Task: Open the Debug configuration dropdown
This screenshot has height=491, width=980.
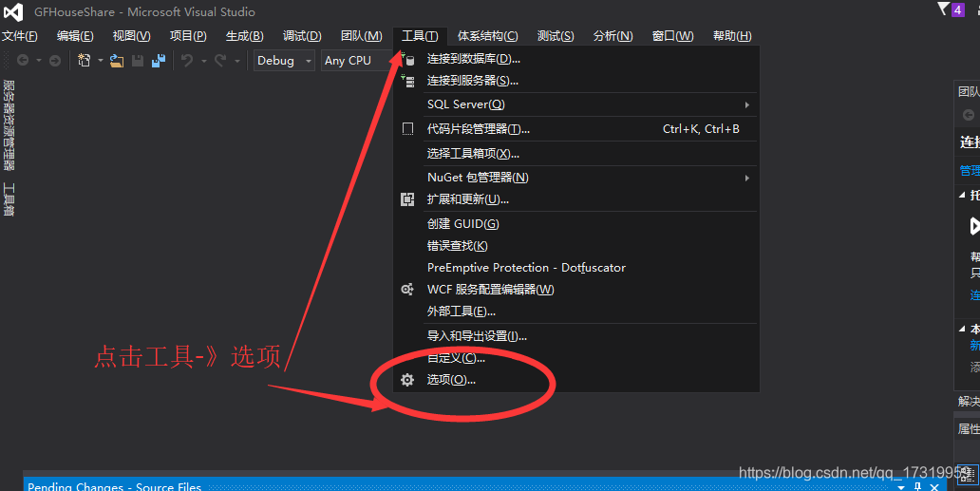Action: pyautogui.click(x=284, y=61)
